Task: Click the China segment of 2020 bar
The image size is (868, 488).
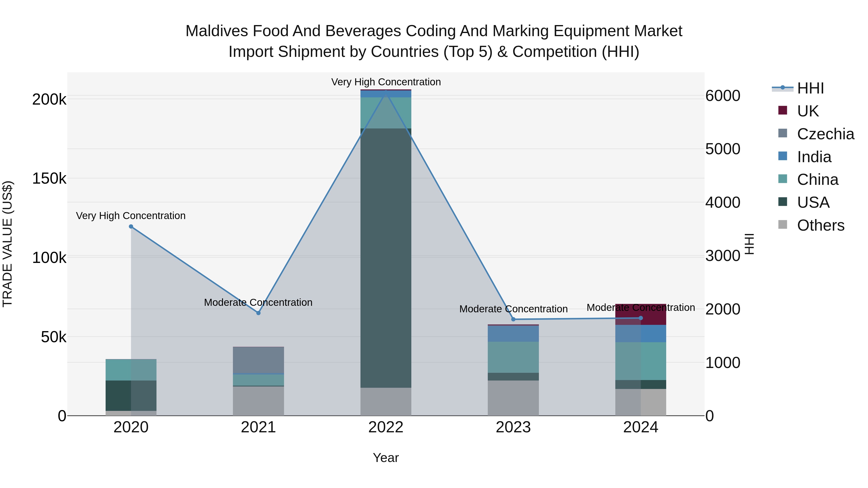Action: point(131,370)
